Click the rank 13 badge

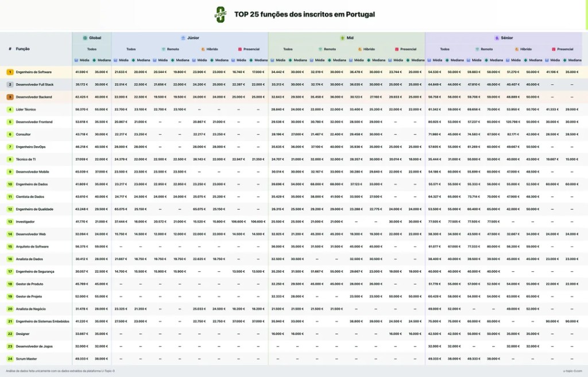10,222
